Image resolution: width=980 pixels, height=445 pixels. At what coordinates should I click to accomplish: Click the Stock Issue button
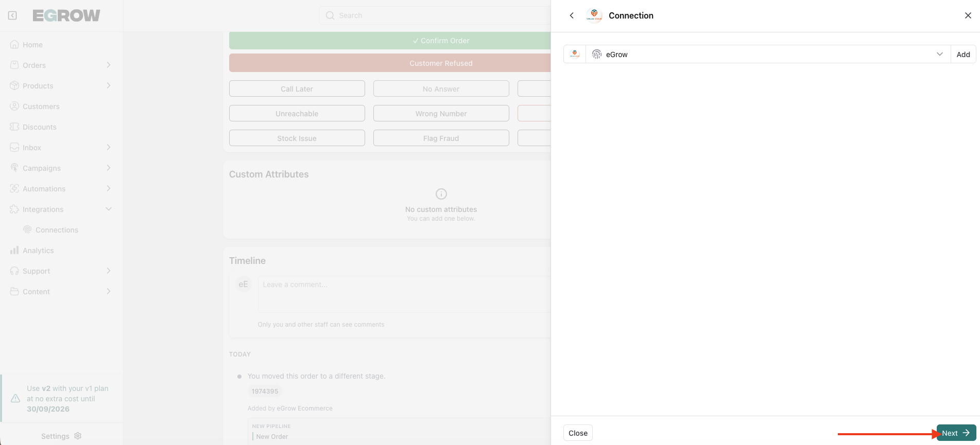coord(297,138)
